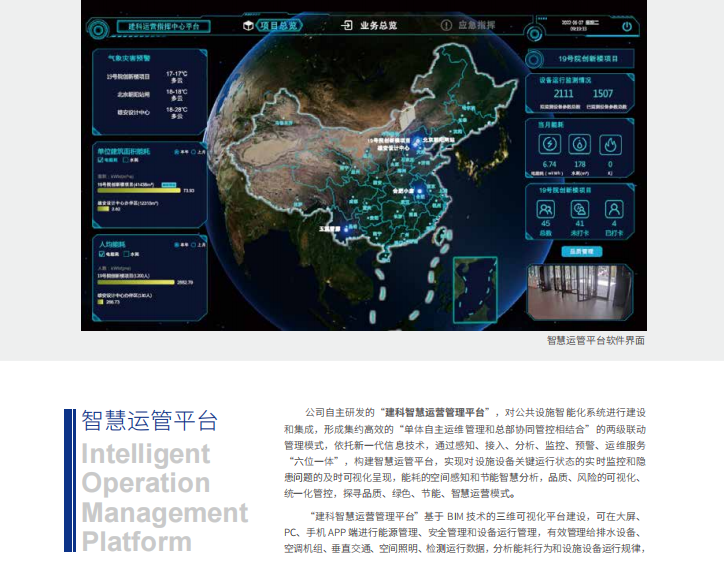Open the lobby camera video thumbnail
The height and width of the screenshot is (562, 724).
(582, 294)
